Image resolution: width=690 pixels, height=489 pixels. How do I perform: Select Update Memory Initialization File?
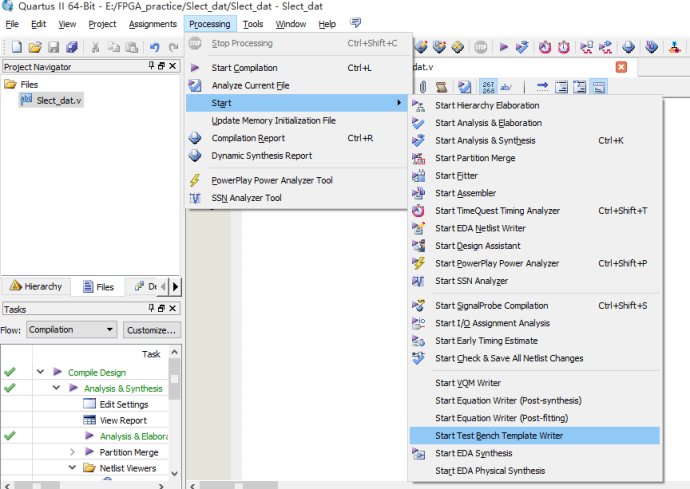click(297, 121)
